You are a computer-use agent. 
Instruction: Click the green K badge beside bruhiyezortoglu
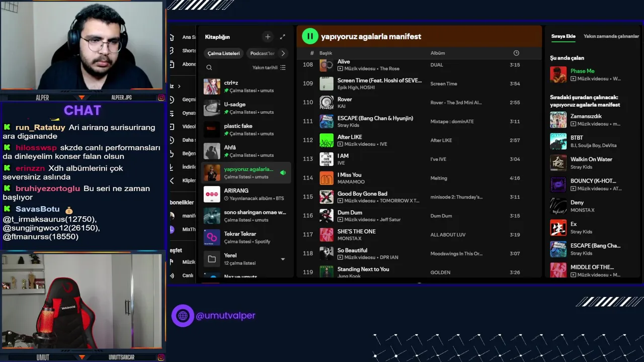coord(7,189)
